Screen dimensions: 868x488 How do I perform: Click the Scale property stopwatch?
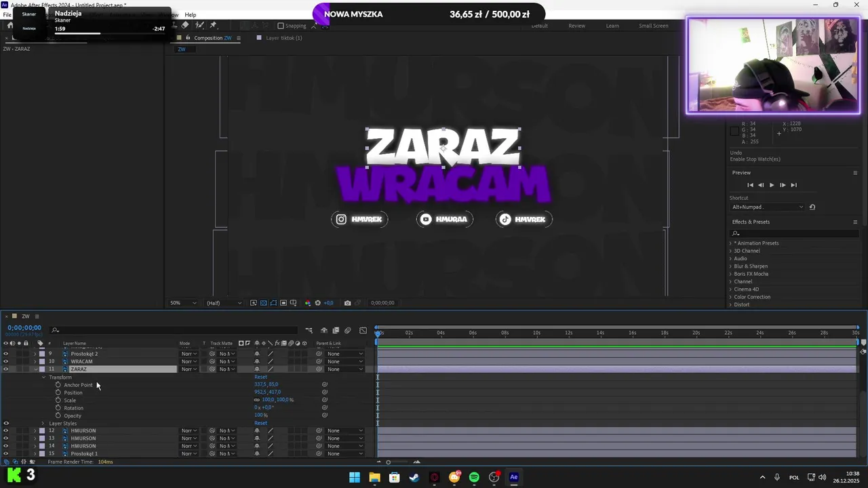[x=58, y=400]
